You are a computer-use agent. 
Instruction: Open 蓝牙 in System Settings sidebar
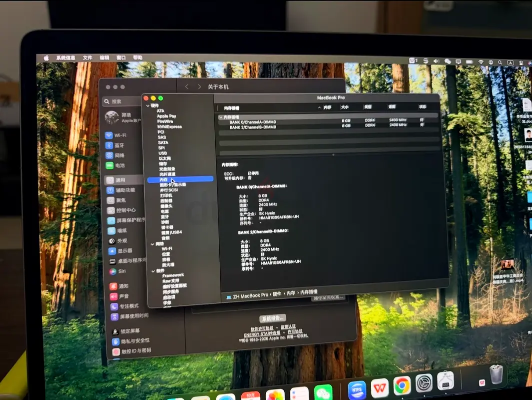(115, 145)
